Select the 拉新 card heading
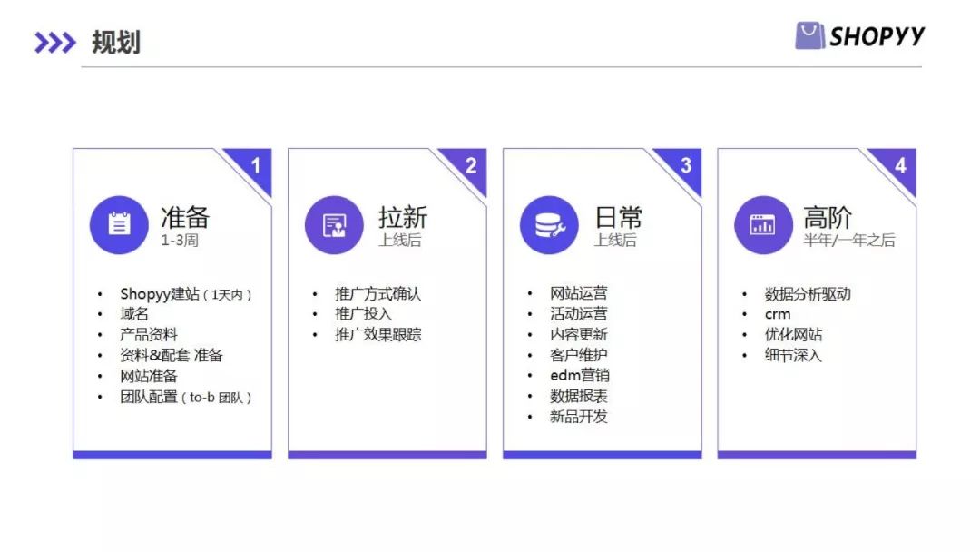980x552 pixels. pos(403,217)
